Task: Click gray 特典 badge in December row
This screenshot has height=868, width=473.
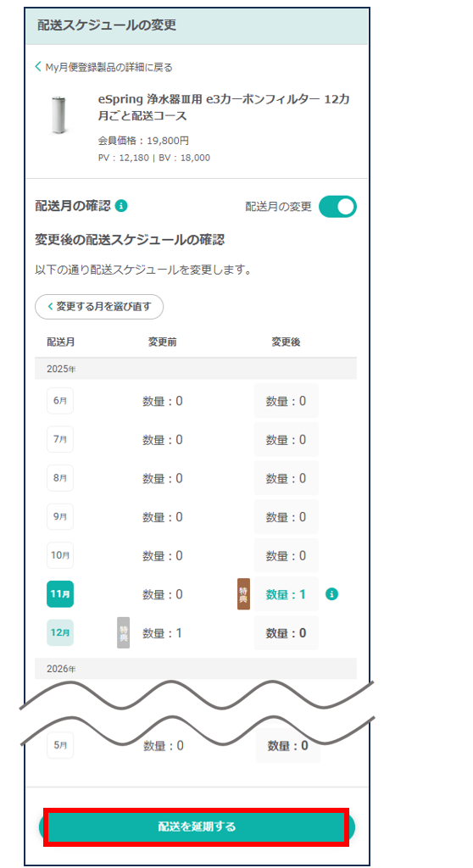Action: 124,632
